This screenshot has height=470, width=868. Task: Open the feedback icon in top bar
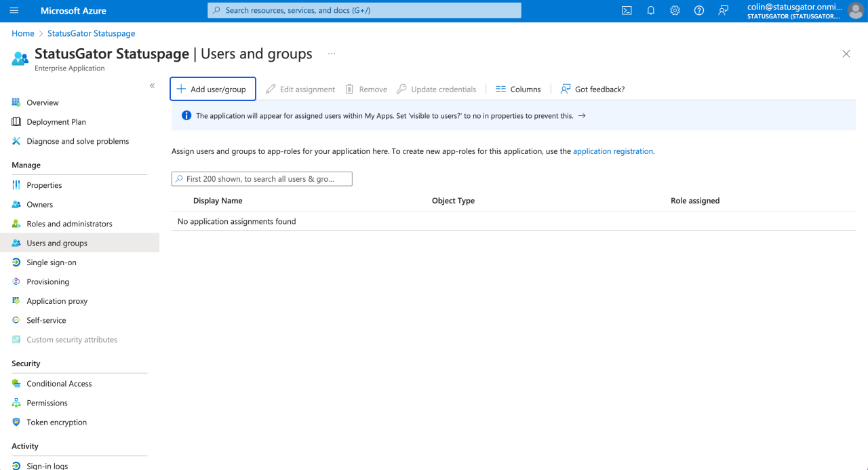click(x=724, y=11)
